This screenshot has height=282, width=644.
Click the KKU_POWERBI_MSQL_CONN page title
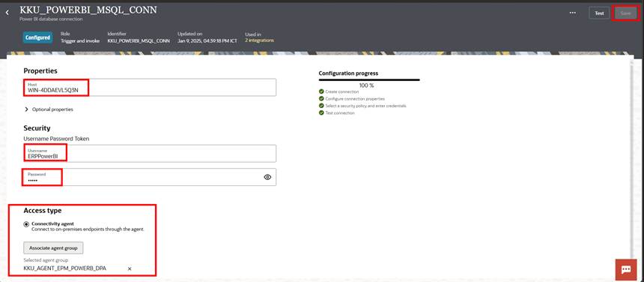(x=88, y=10)
